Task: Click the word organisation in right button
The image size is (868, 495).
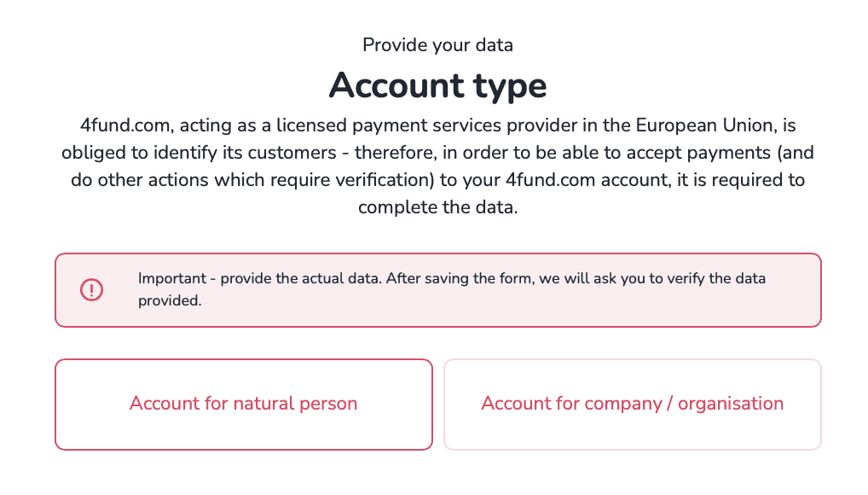Action: point(731,404)
